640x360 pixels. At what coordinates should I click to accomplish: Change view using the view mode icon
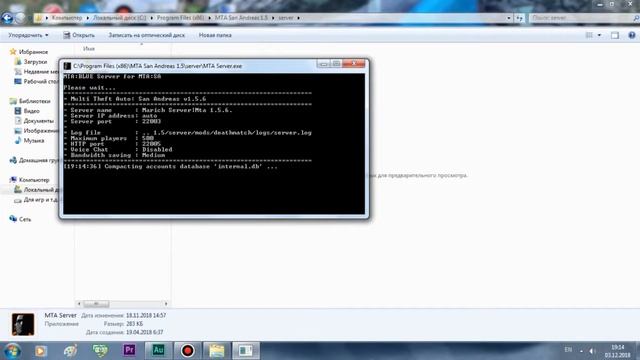click(x=589, y=36)
